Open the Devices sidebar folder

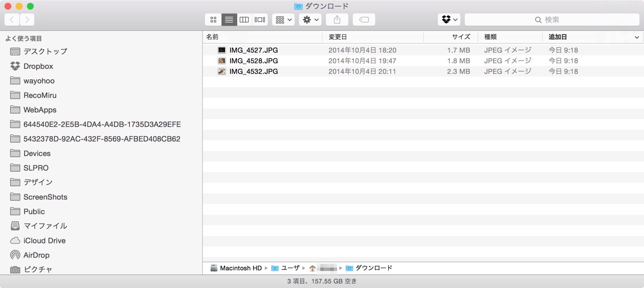coord(37,154)
